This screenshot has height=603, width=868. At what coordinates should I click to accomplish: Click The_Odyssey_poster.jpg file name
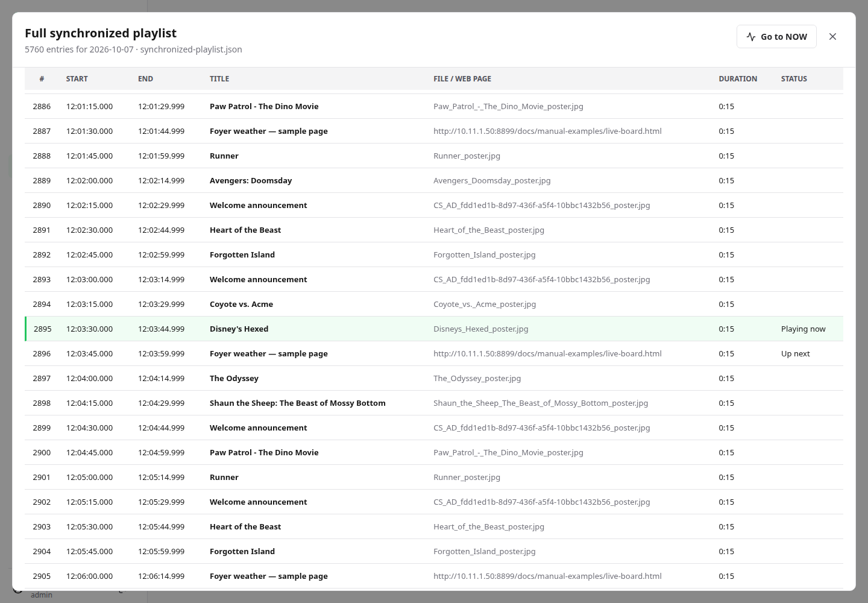coord(477,379)
